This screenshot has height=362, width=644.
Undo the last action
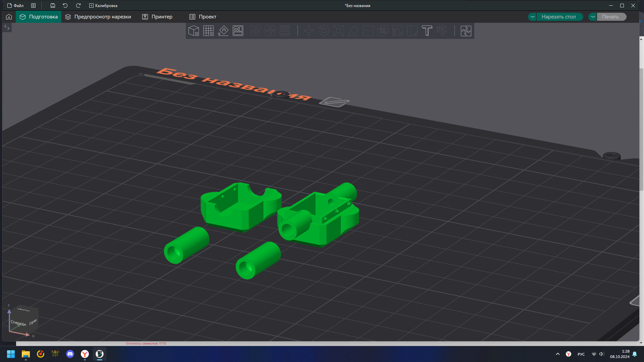[x=65, y=6]
